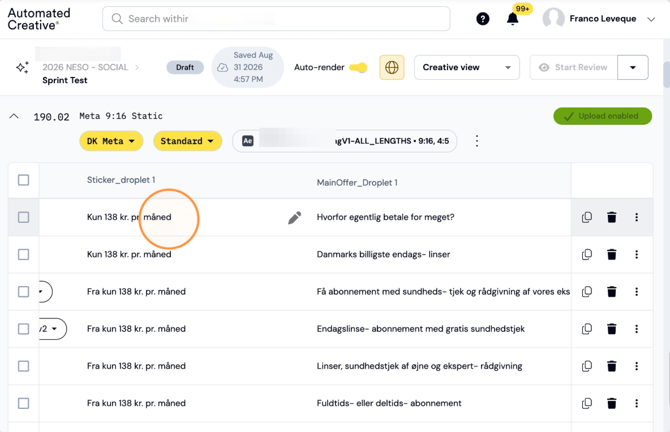The width and height of the screenshot is (670, 432).
Task: Click the Sprint Test project title
Action: [x=65, y=80]
